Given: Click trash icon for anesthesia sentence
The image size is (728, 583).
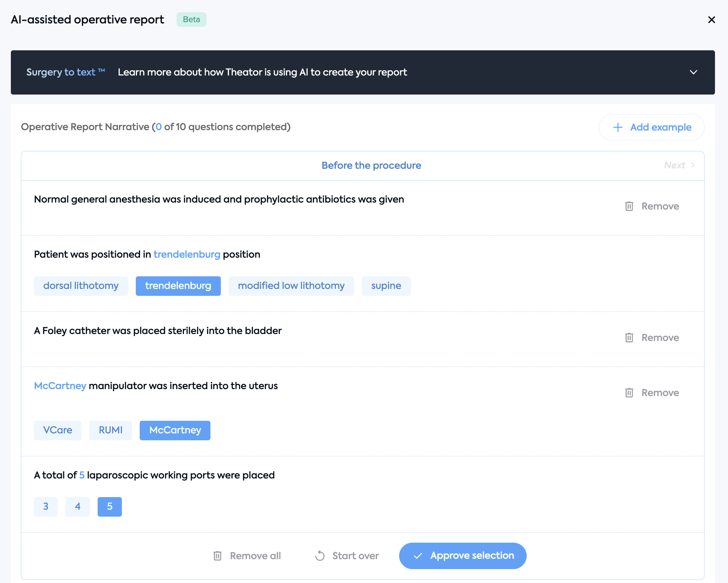Looking at the screenshot, I should 629,206.
